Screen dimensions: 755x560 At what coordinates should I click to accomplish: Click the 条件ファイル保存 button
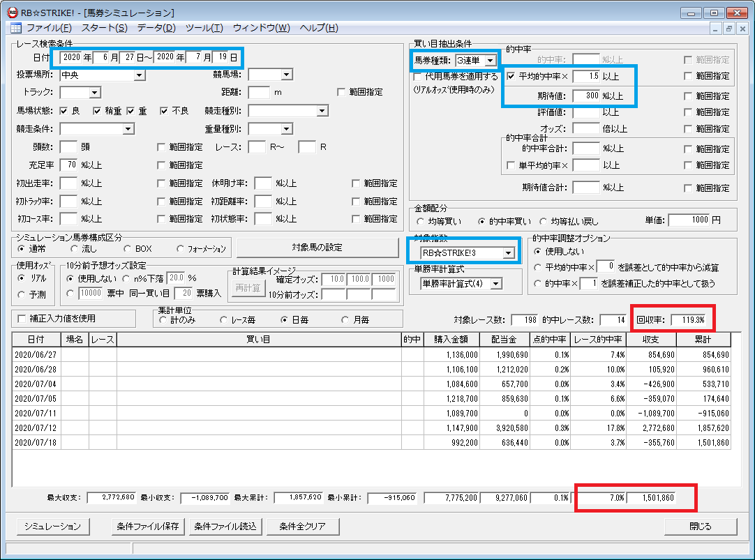[x=148, y=527]
